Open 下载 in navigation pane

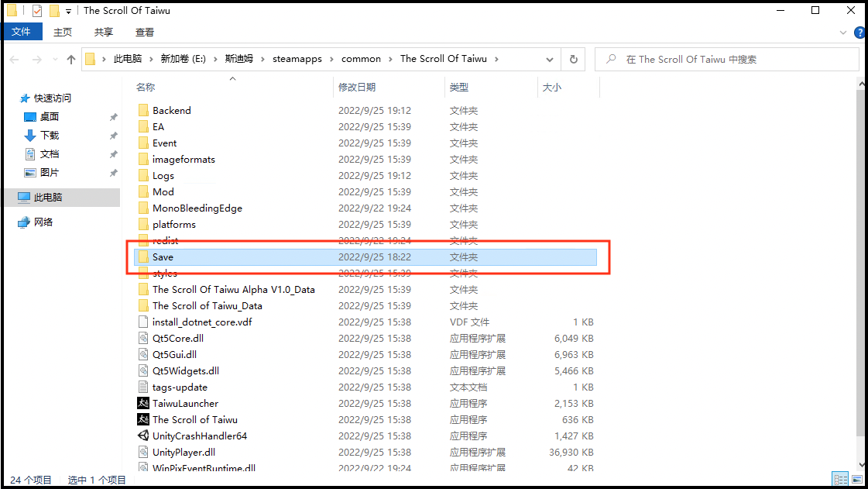[50, 135]
